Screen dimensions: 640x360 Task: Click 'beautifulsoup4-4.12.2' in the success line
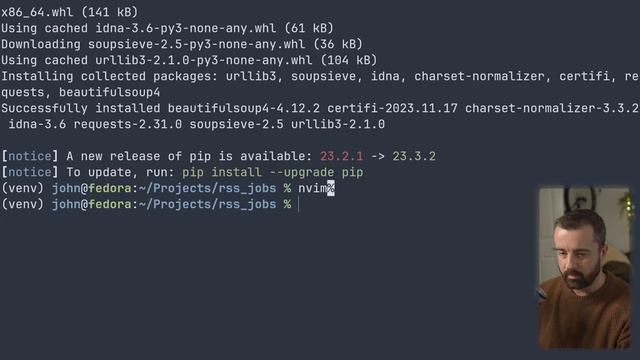coord(244,109)
